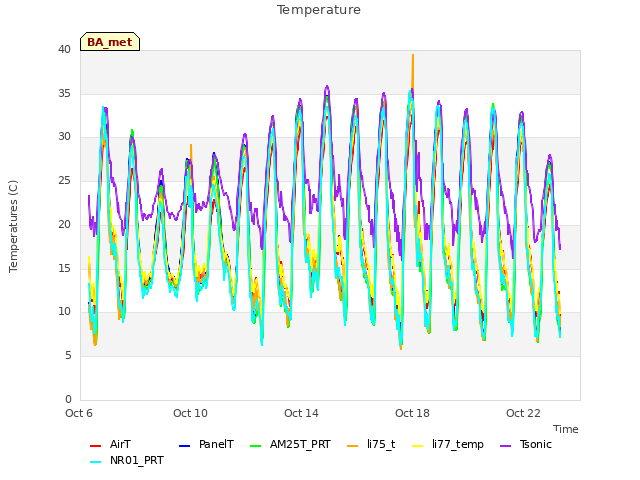
Task: Toggle li77_temp legend item
Action: click(448, 444)
